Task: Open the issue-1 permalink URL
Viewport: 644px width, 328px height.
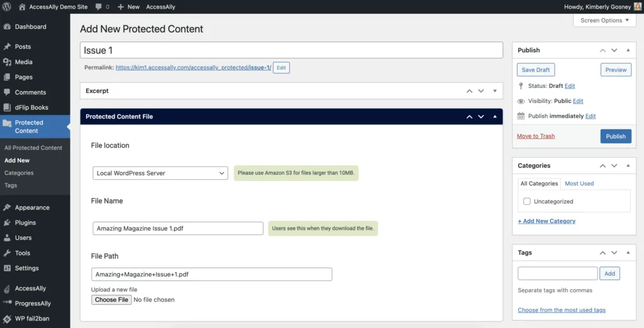Action: tap(194, 68)
